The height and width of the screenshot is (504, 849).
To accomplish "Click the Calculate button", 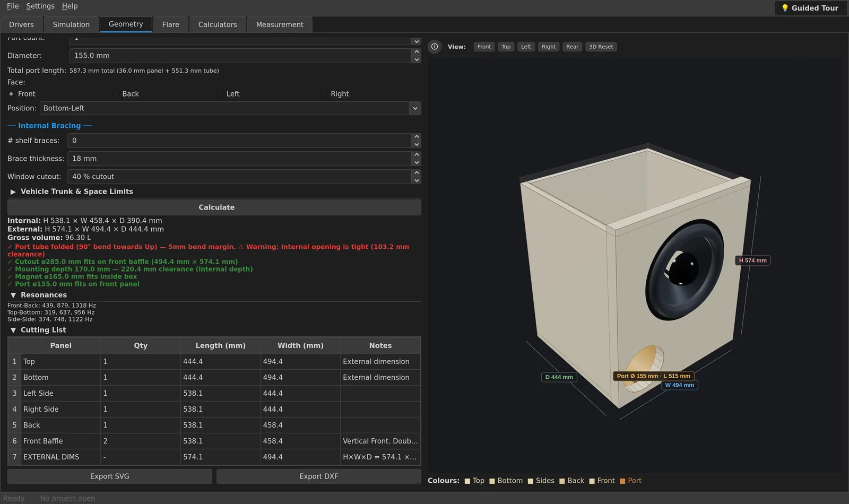I will pyautogui.click(x=214, y=207).
